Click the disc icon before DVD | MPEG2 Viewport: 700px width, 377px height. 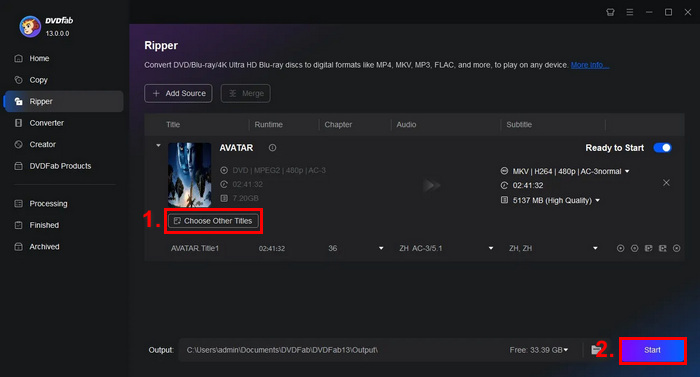224,170
